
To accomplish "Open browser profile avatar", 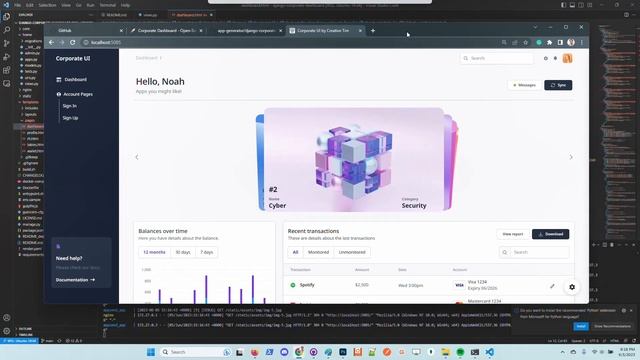I will click(x=571, y=42).
